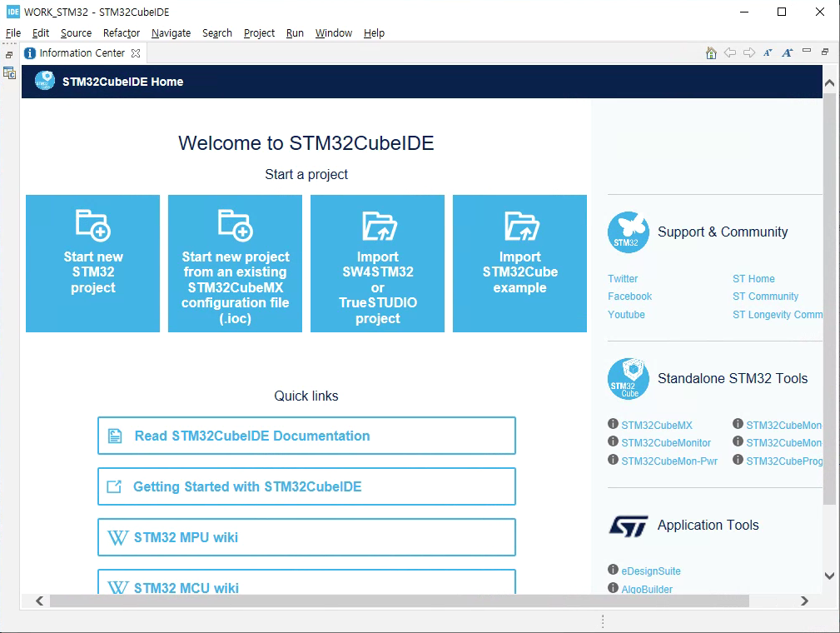
Task: Click info icon next to STM32CubeMX
Action: [613, 424]
